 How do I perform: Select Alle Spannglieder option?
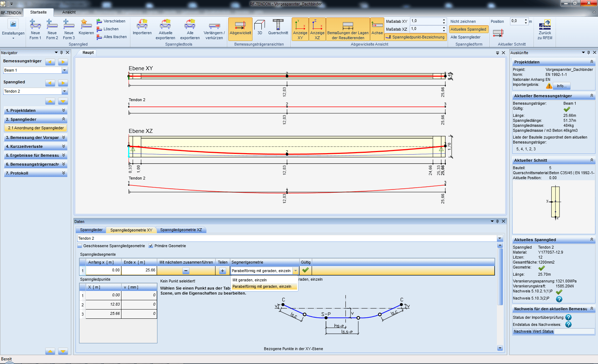point(466,37)
